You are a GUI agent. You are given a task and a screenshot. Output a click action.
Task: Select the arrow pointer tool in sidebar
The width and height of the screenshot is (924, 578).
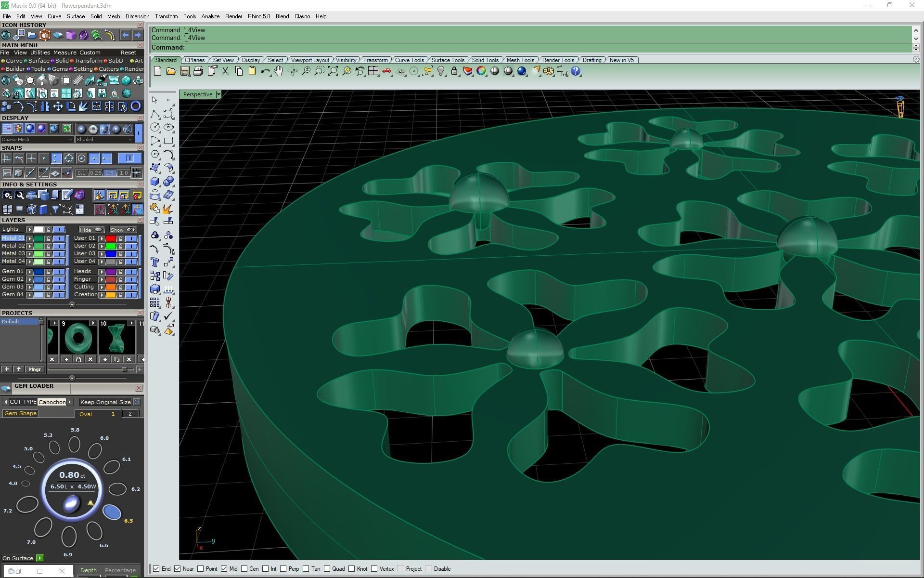[154, 100]
